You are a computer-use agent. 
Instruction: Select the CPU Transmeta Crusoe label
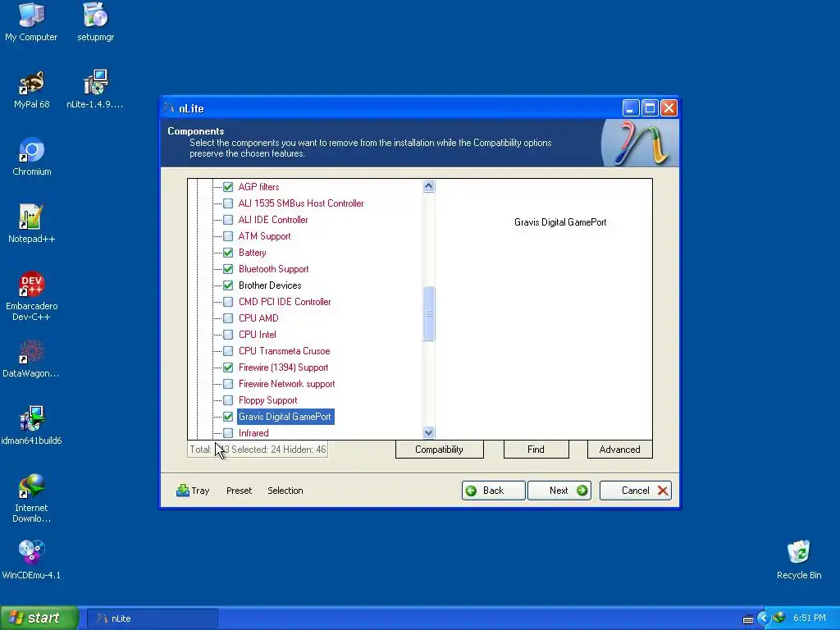pyautogui.click(x=284, y=351)
